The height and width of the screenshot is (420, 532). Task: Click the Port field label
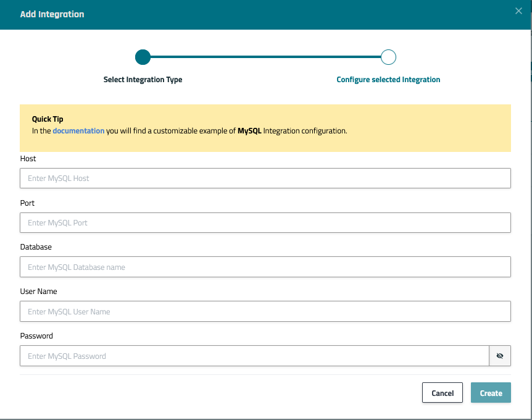(x=27, y=203)
